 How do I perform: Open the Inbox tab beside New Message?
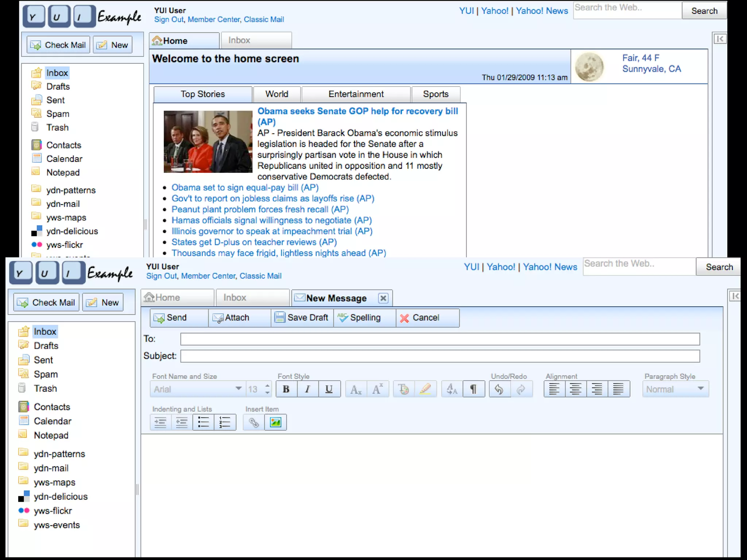[x=235, y=297]
